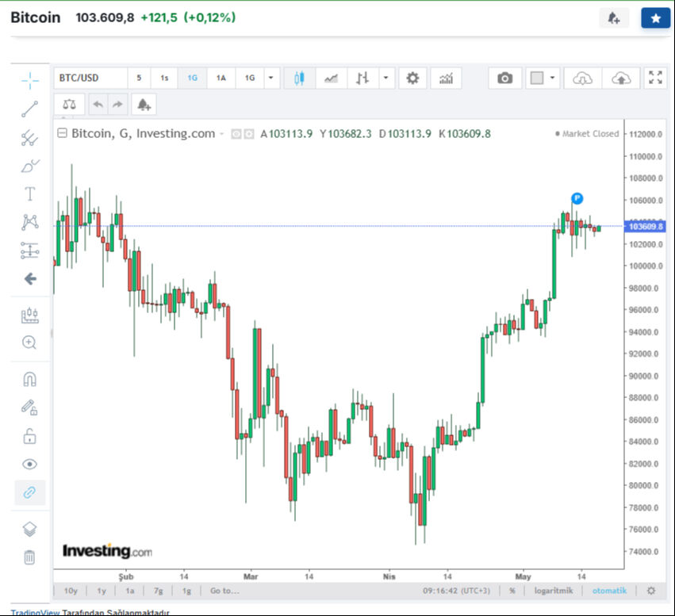Select the 1A monthly interval

pyautogui.click(x=221, y=78)
